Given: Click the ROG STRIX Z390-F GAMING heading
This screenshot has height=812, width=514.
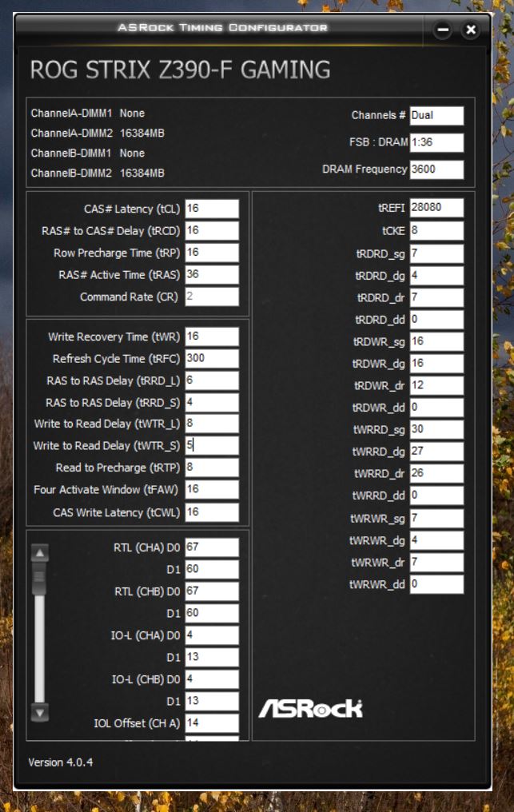Looking at the screenshot, I should tap(180, 70).
